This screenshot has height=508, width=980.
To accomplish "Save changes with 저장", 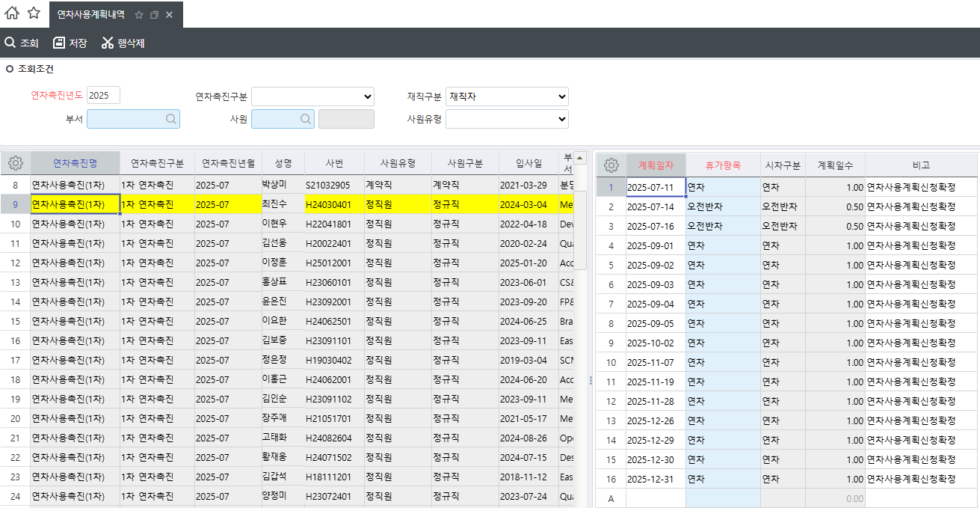I will pos(70,43).
